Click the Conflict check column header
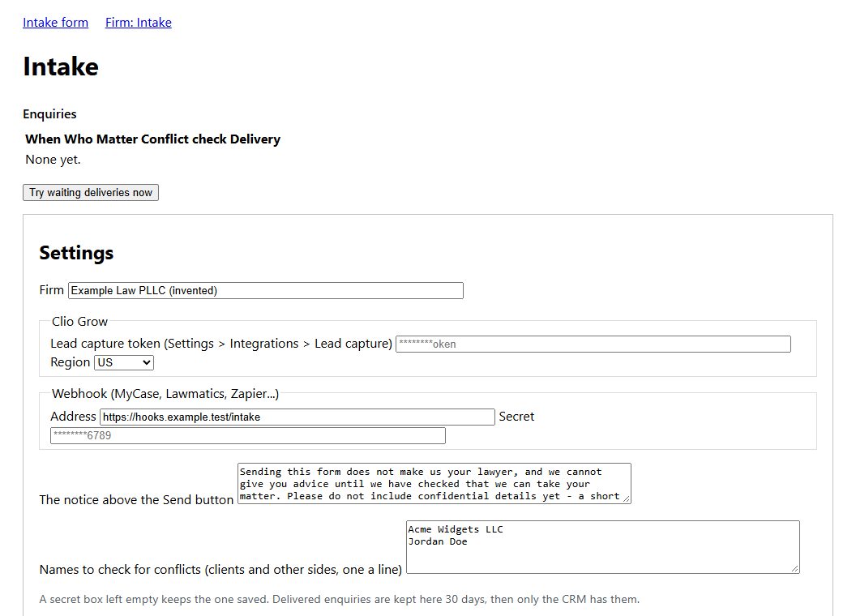856x616 pixels. 183,139
